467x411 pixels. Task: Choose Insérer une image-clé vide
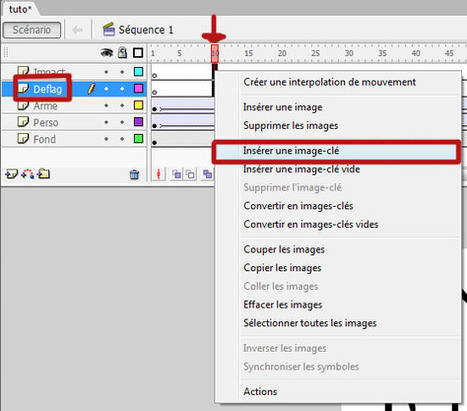pos(338,169)
